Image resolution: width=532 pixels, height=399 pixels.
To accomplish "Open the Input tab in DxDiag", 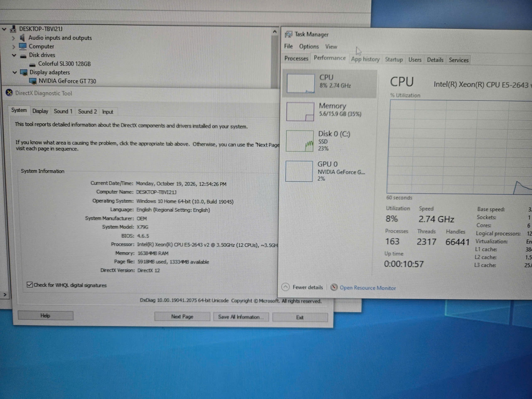I will [x=107, y=112].
